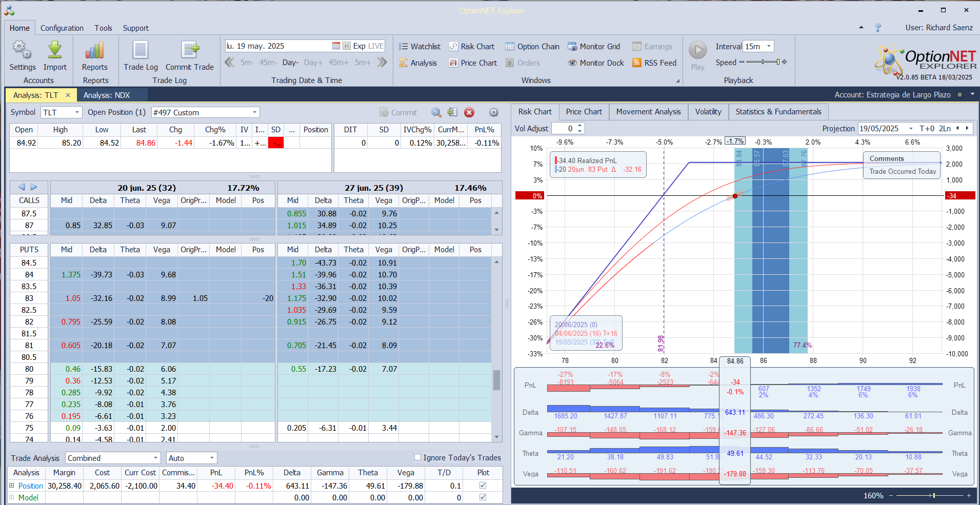Open the Monitor Dock window

point(596,63)
